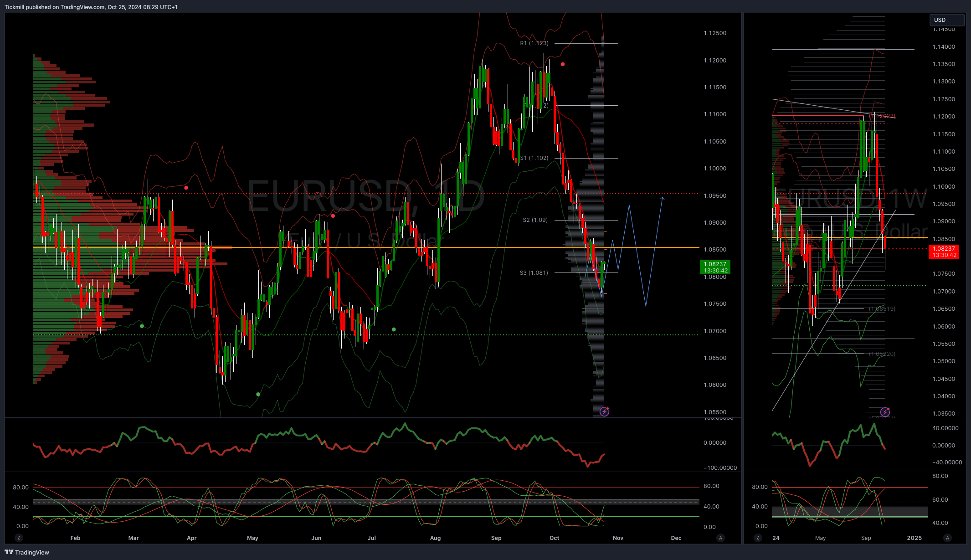Select the green dotted line near 1.07000

click(x=366, y=335)
